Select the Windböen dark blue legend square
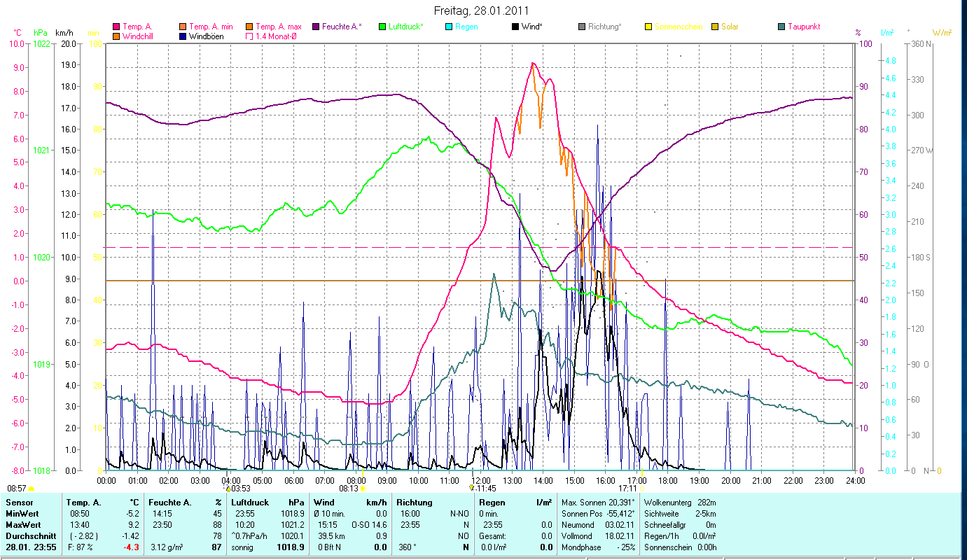The height and width of the screenshot is (560, 967). point(183,36)
